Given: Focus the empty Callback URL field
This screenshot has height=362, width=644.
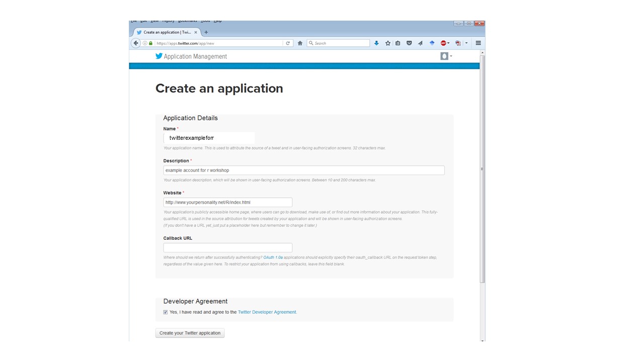Looking at the screenshot, I should tap(228, 247).
